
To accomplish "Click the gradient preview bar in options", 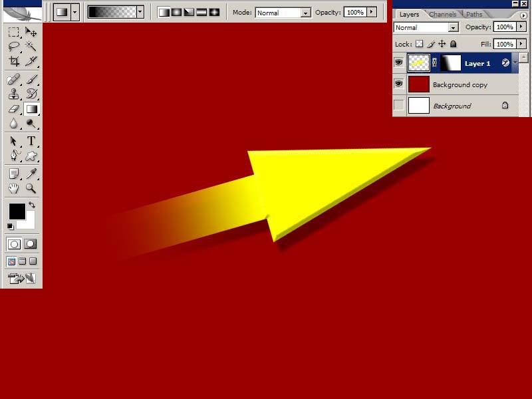I will [112, 12].
